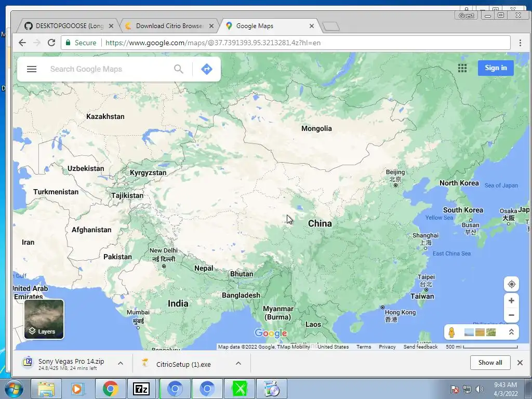This screenshot has width=532, height=399.
Task: Click the browser forward arrow
Action: pos(37,43)
